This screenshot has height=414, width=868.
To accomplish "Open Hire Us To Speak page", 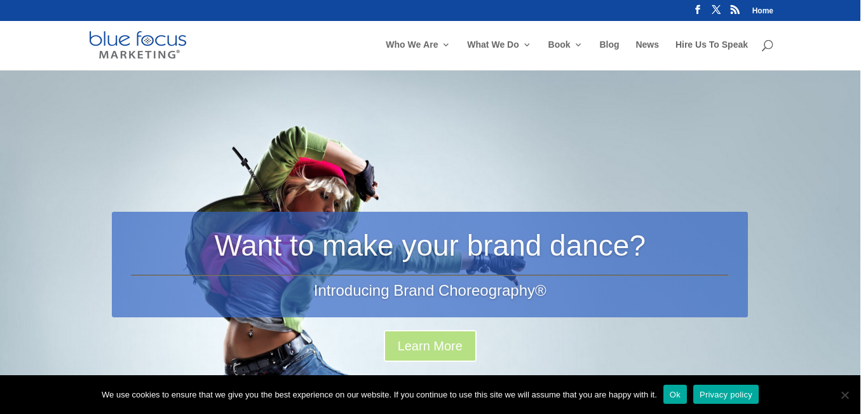I will point(712,45).
